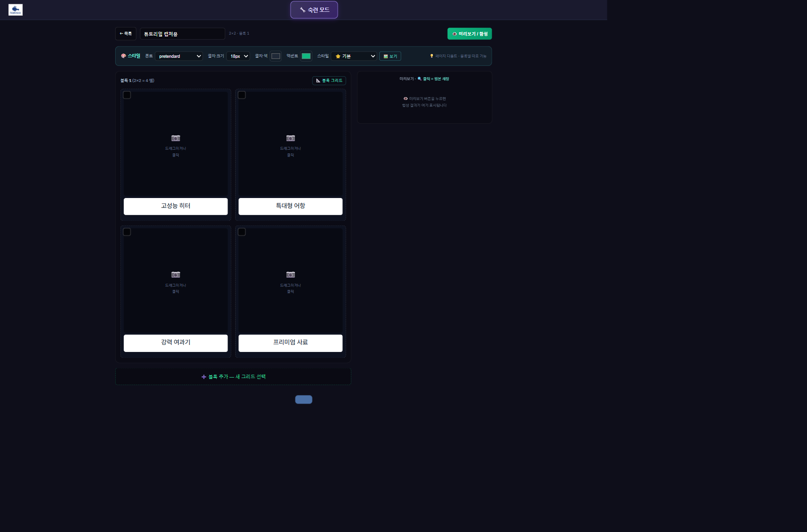Click the eye icon in the preview panel

(x=405, y=99)
